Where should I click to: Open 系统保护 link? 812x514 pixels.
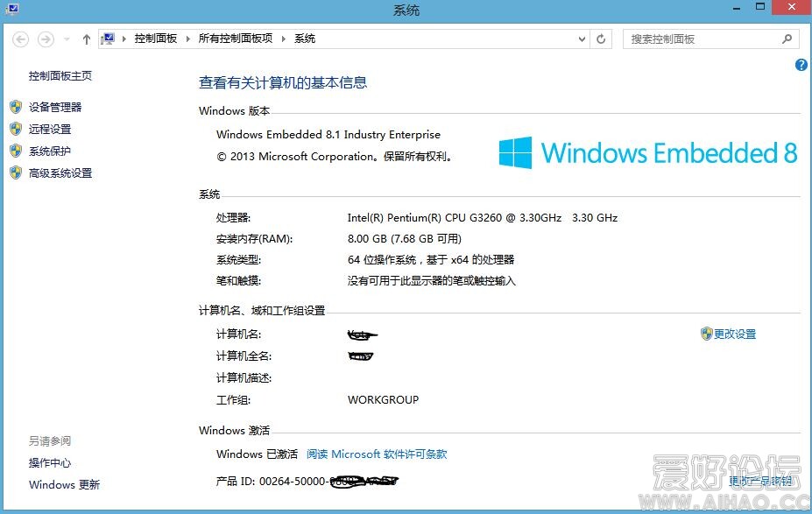[50, 151]
